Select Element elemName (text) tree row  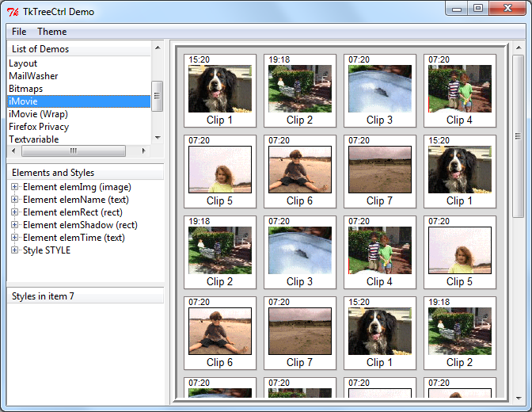coord(76,200)
